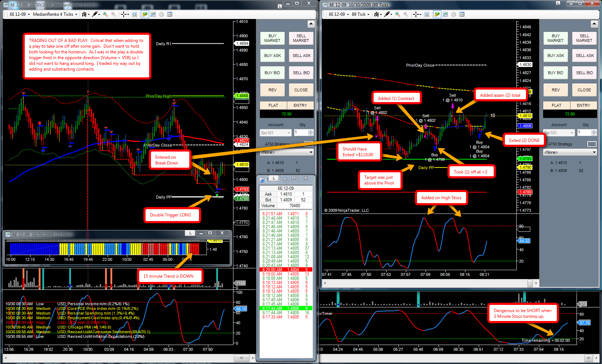
Task: Open chart style menu in MedianRenko chart toolbar
Action: pyautogui.click(x=85, y=14)
